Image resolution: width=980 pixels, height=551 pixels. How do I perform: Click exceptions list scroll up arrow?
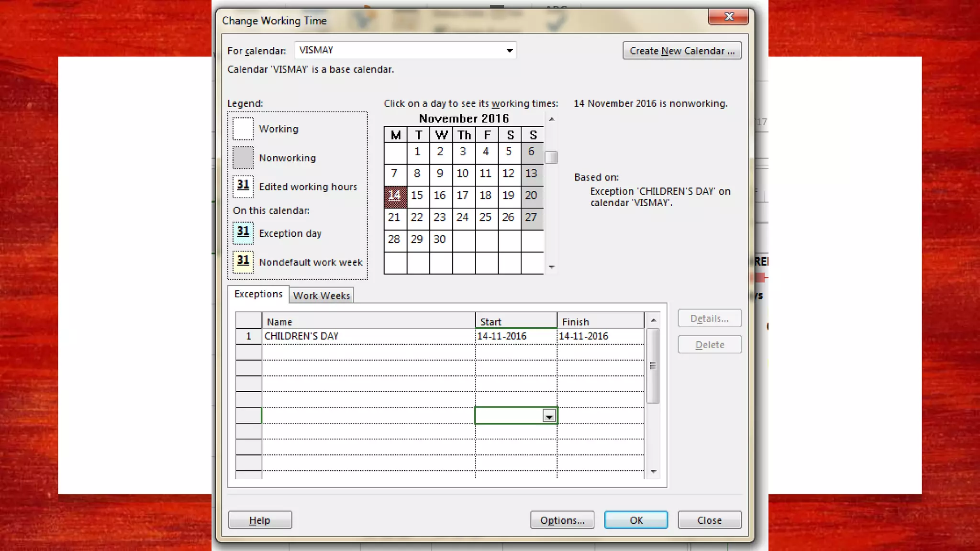[653, 320]
